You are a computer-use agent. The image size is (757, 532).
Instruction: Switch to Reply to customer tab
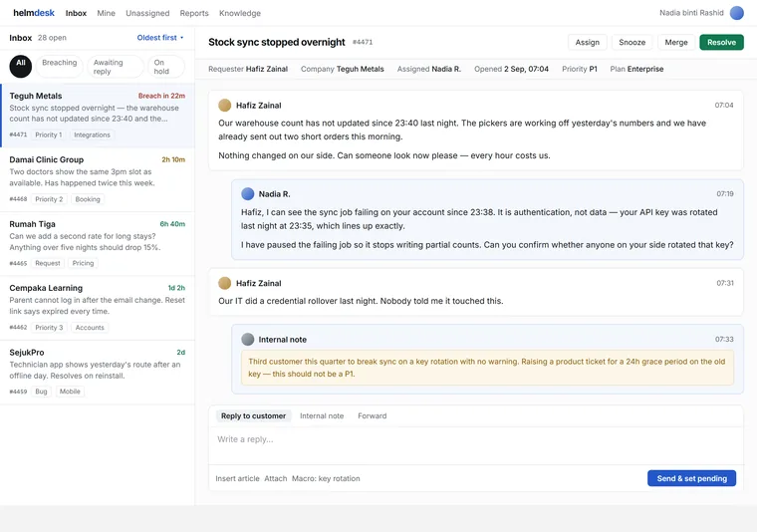(253, 415)
